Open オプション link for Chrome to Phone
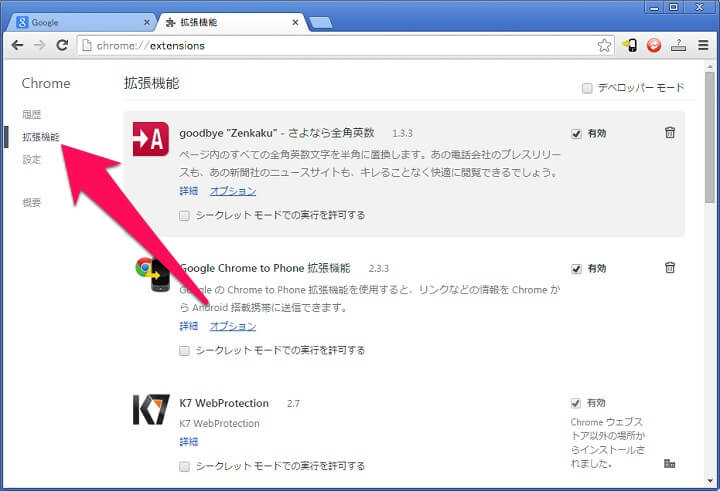The height and width of the screenshot is (491, 720). (233, 326)
